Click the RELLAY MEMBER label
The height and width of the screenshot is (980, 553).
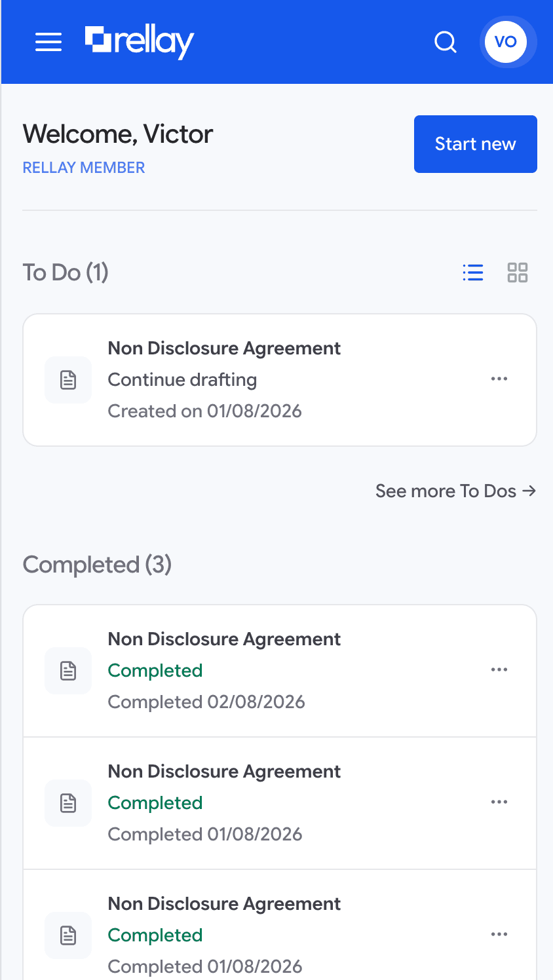84,168
